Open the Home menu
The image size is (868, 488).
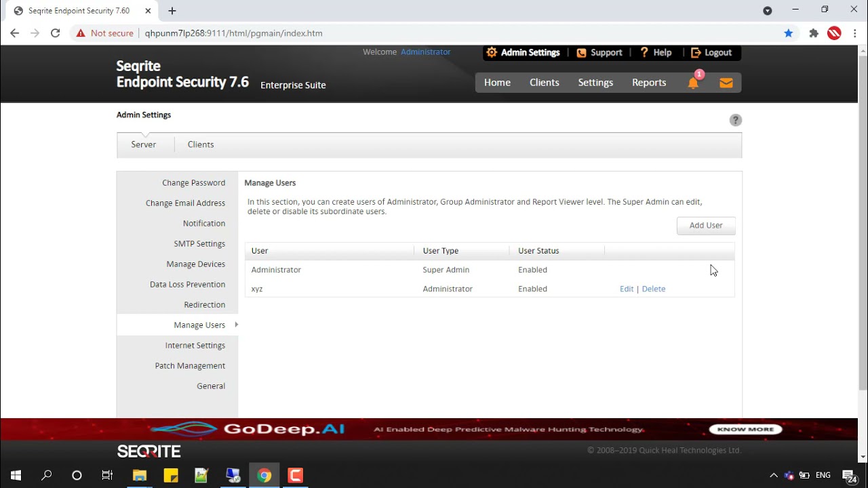497,83
